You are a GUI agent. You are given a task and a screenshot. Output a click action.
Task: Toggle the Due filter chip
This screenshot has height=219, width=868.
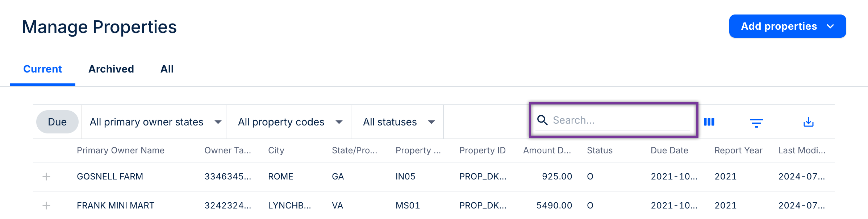[57, 122]
